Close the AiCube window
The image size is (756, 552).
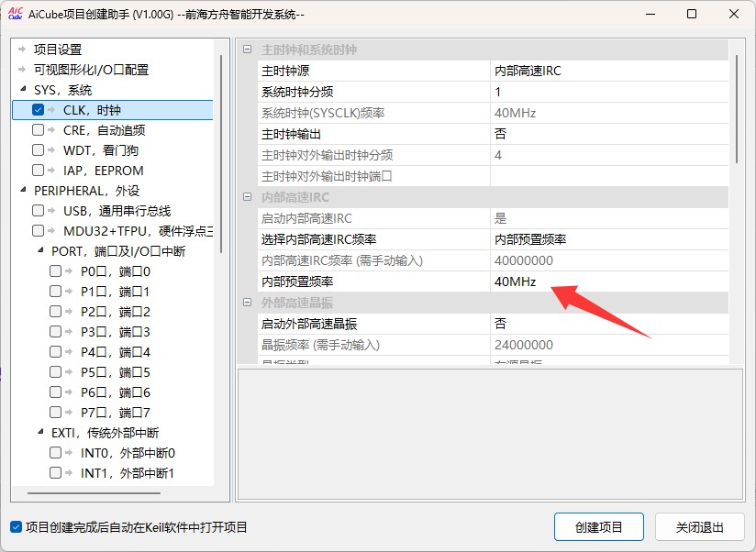click(734, 14)
